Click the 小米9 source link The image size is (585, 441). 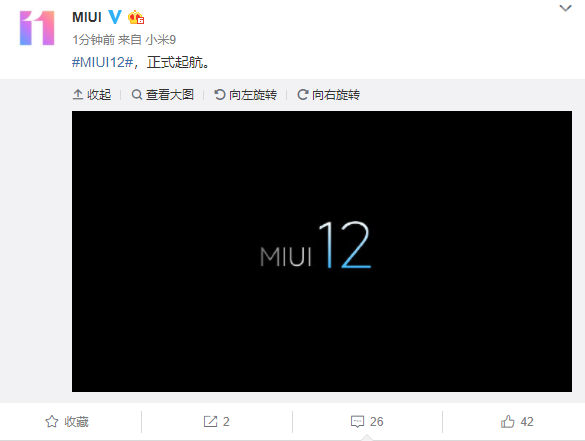(x=160, y=40)
